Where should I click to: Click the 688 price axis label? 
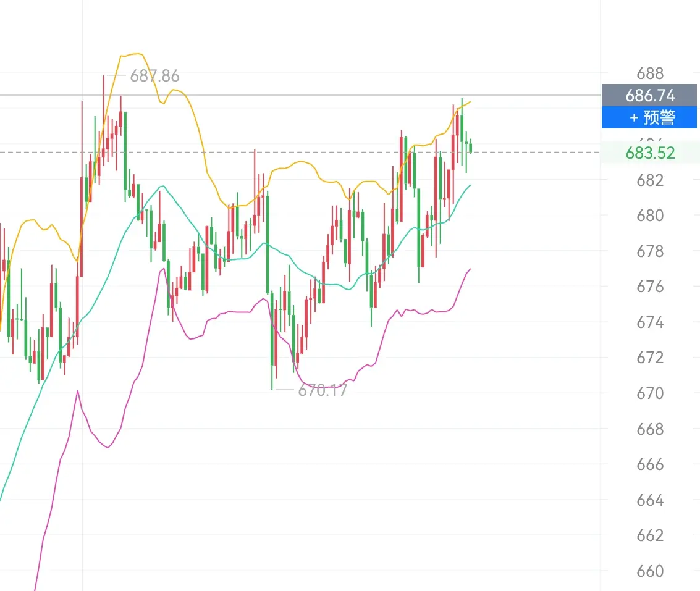(x=650, y=73)
